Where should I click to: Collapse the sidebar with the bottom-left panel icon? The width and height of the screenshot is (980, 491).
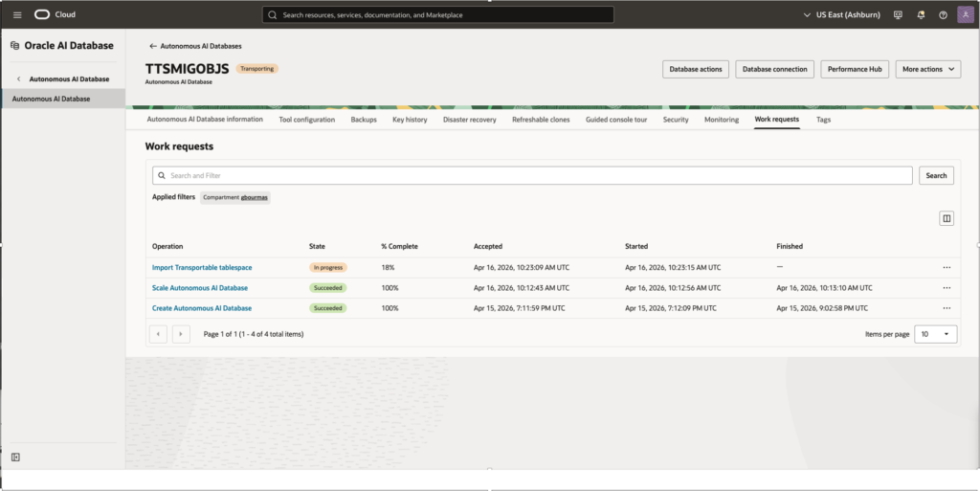[x=15, y=458]
